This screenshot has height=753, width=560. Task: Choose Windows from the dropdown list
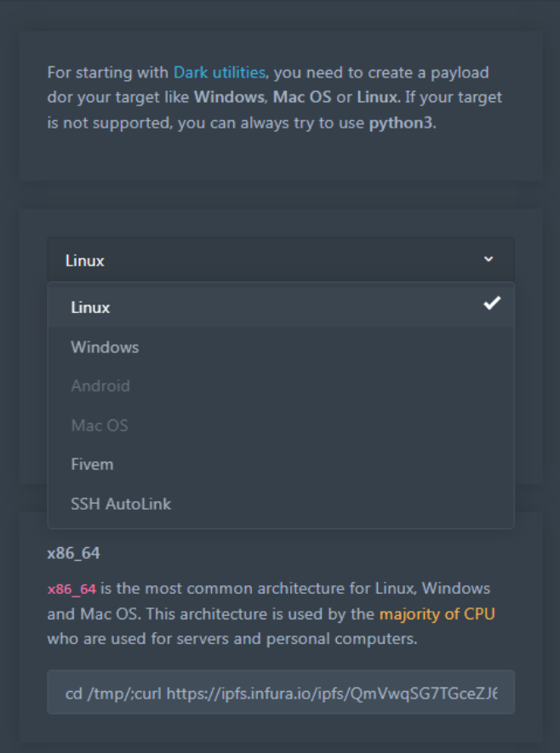click(105, 347)
